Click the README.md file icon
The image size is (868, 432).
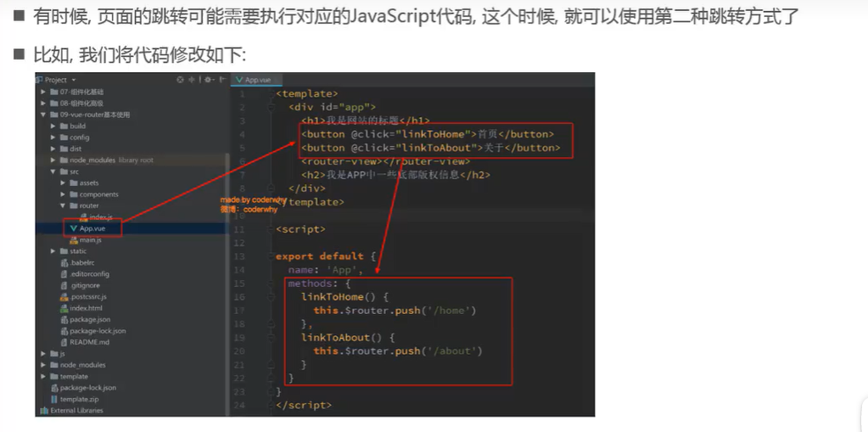64,342
